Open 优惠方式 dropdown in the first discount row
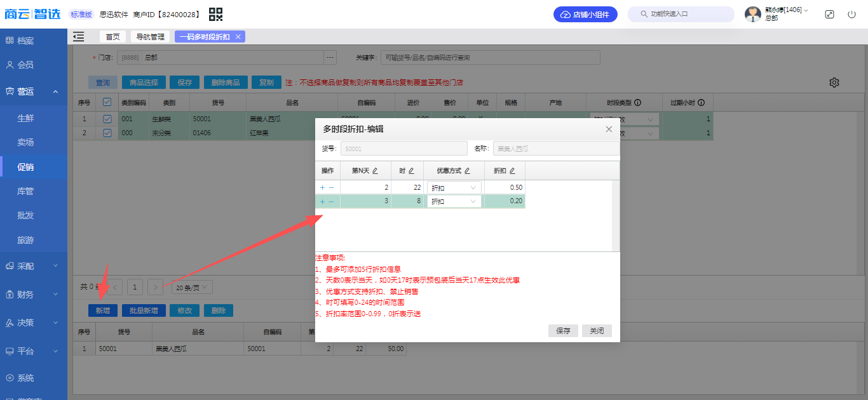This screenshot has height=400, width=868. [x=454, y=188]
